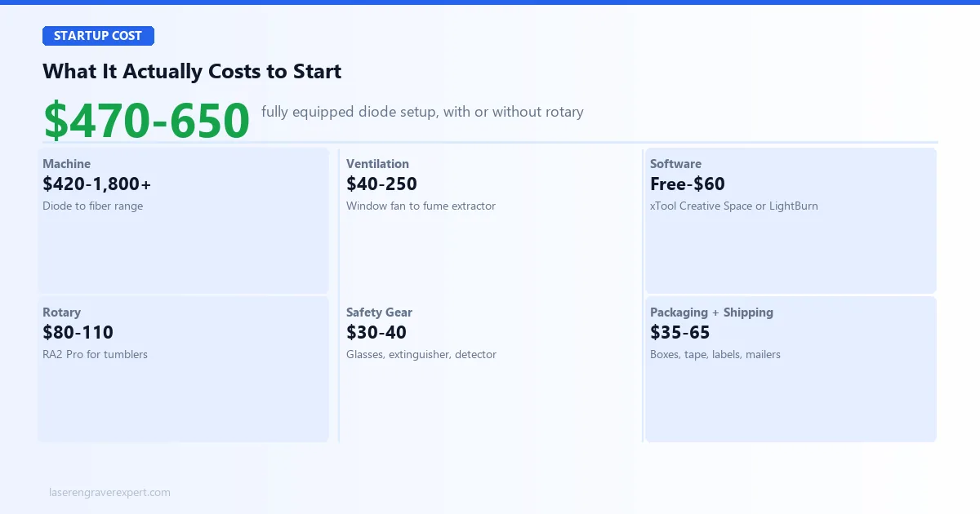Click the STARTUP COST badge

(x=98, y=36)
